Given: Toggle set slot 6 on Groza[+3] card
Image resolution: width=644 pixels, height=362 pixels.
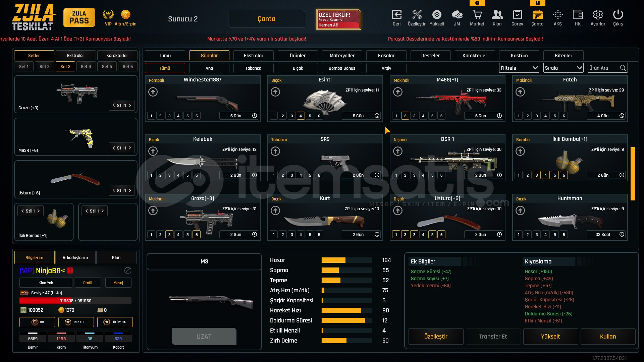Looking at the screenshot, I should (x=197, y=234).
